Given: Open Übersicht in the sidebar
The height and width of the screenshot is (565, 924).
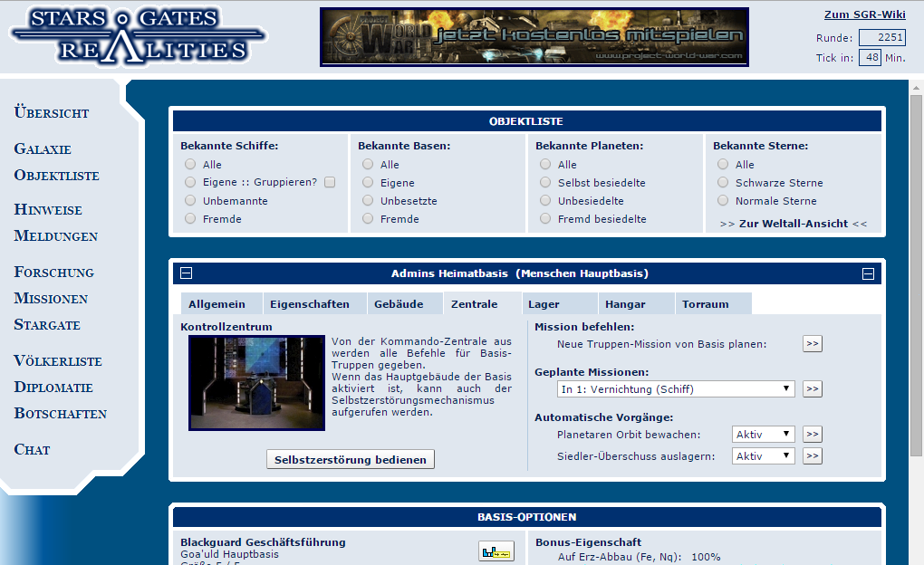Looking at the screenshot, I should coord(52,112).
